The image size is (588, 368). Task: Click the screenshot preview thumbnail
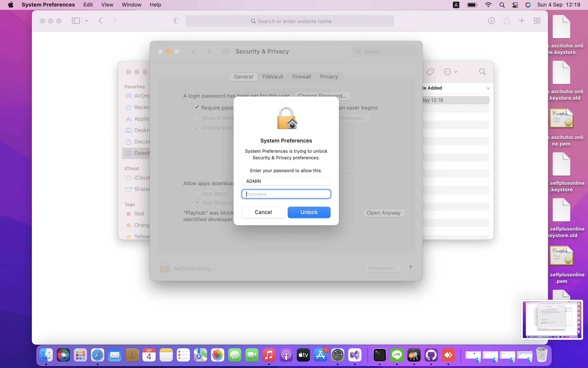point(552,320)
